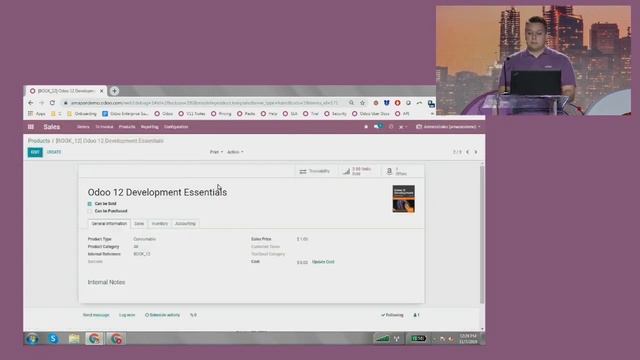
Task: Open a new browser tab with the plus button
Action: [114, 91]
